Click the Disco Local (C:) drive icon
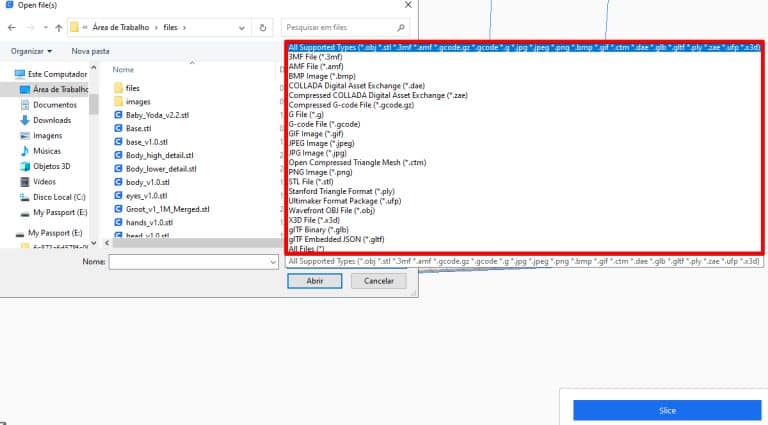The width and height of the screenshot is (768, 425). pos(23,197)
